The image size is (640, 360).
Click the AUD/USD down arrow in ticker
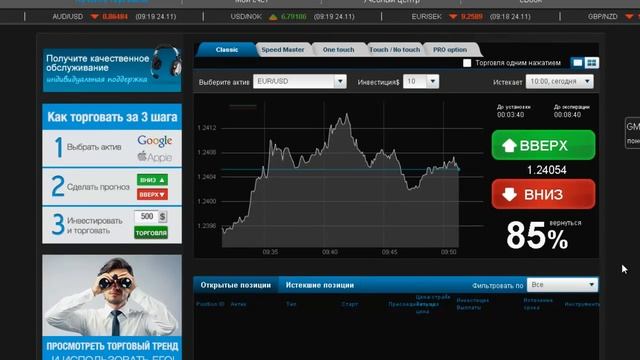(x=95, y=17)
